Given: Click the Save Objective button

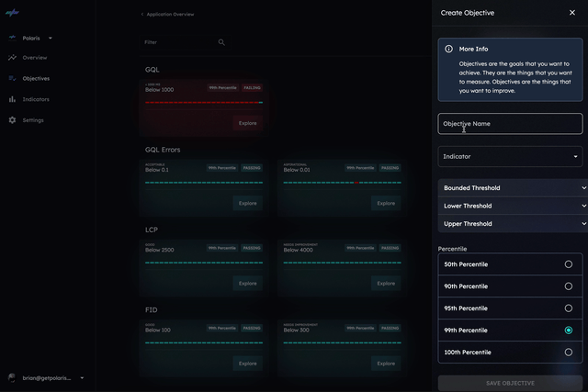Looking at the screenshot, I should [510, 383].
